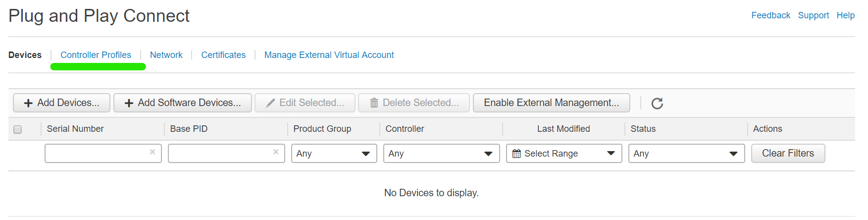Sort by the Last Modified column header
This screenshot has height=220, width=868.
pyautogui.click(x=563, y=129)
